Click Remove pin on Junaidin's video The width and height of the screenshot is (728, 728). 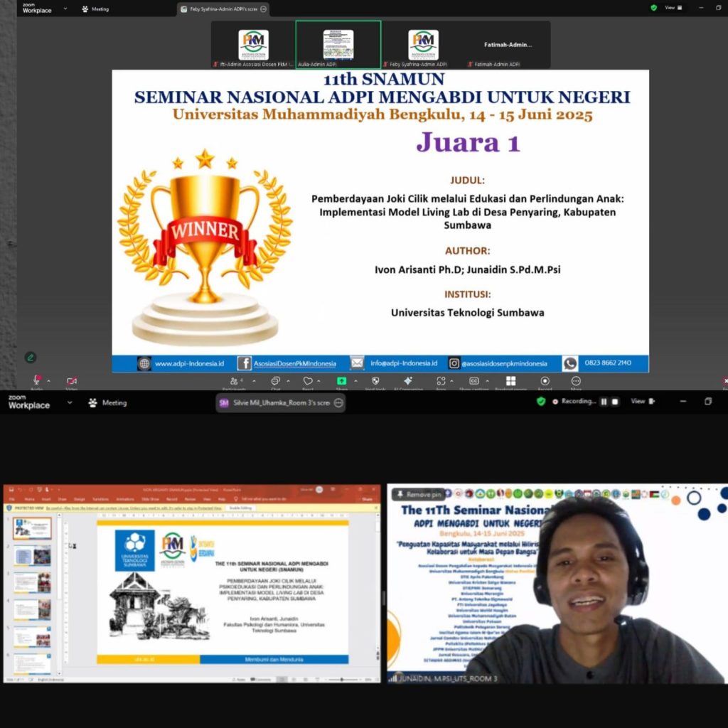[419, 495]
